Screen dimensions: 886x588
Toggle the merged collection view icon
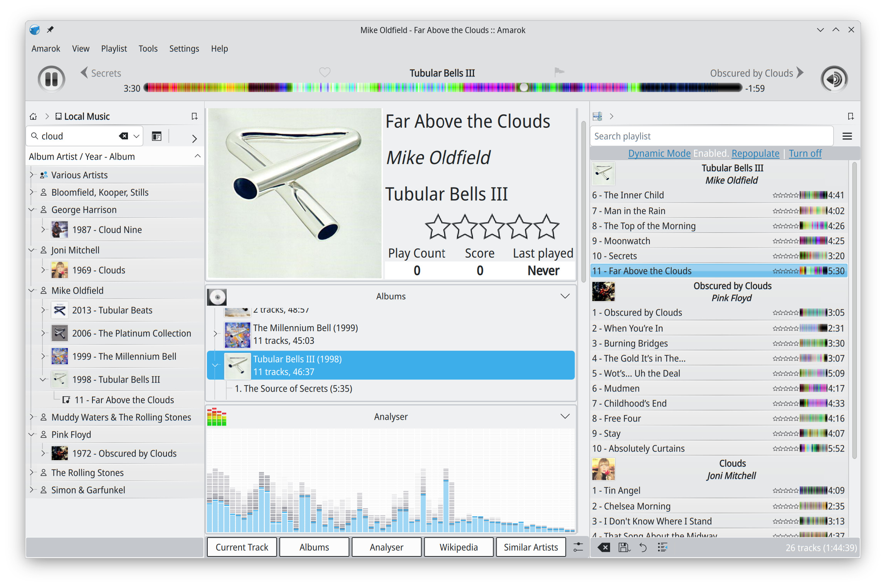point(156,136)
